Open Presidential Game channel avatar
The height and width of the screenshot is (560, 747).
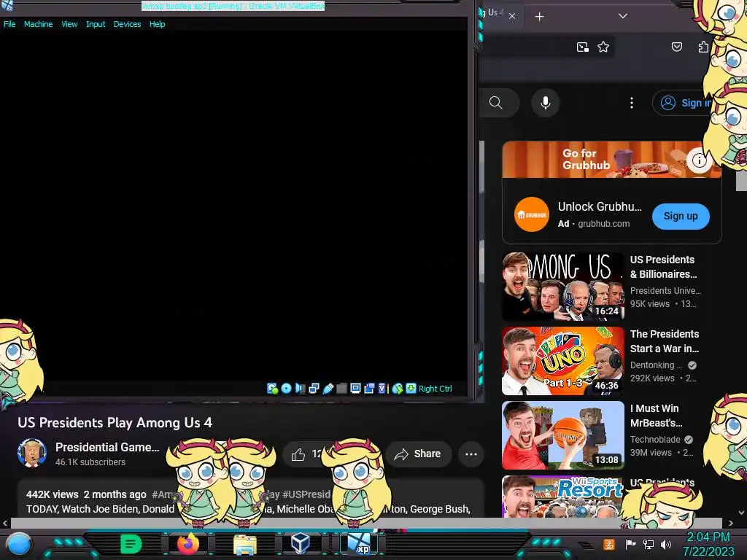point(32,453)
